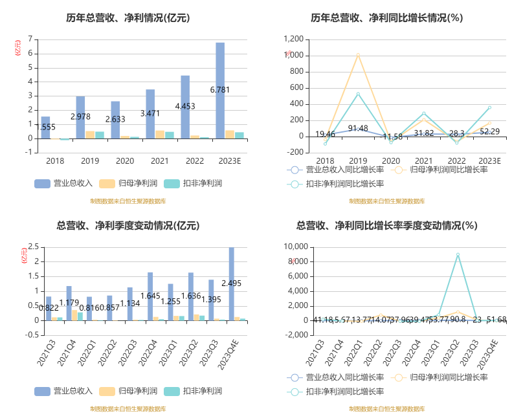Click data source link under annual revenue chart
523x420 pixels.
[x=128, y=201]
